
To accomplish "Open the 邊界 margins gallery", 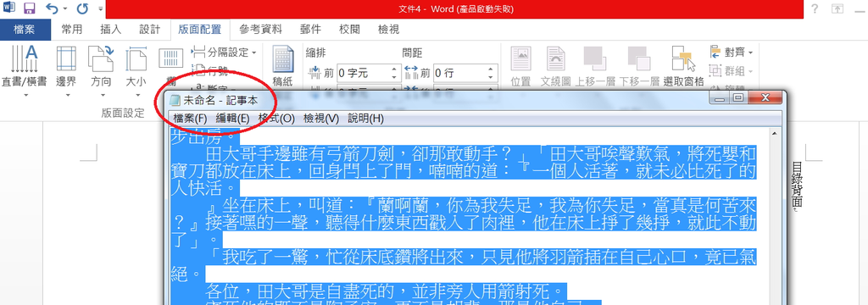I will (66, 71).
